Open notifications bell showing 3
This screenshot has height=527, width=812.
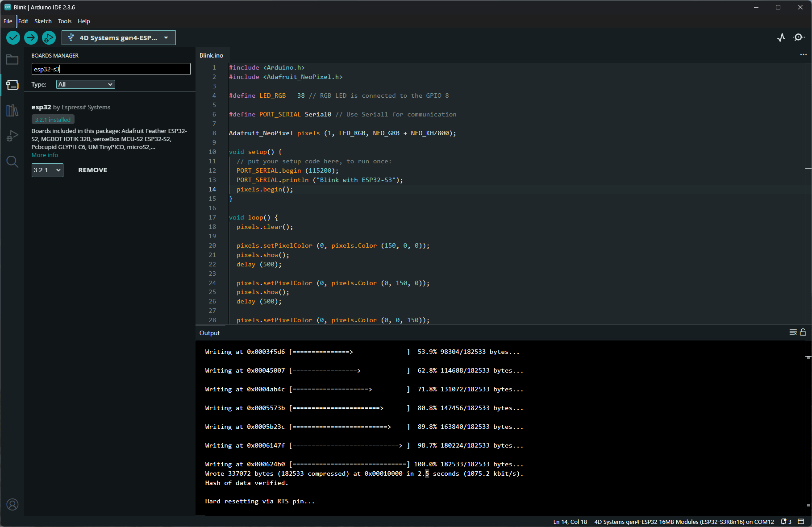[786, 522]
